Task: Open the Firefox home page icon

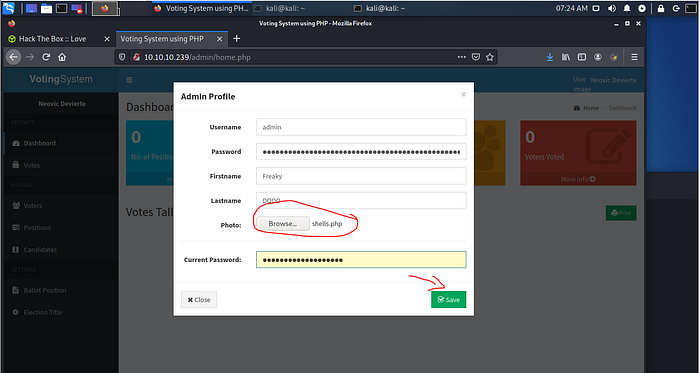Action: coord(62,57)
